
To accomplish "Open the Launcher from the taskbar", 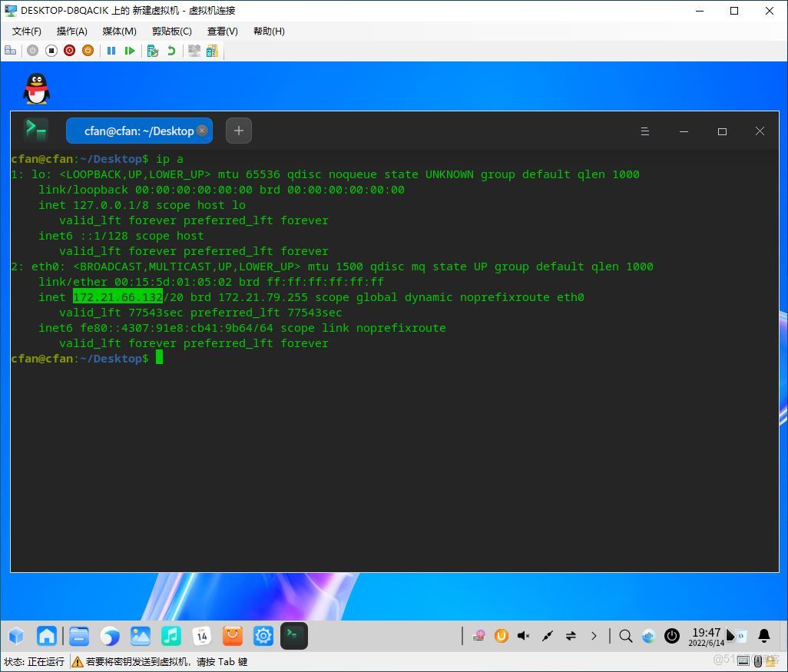I will coord(16,636).
